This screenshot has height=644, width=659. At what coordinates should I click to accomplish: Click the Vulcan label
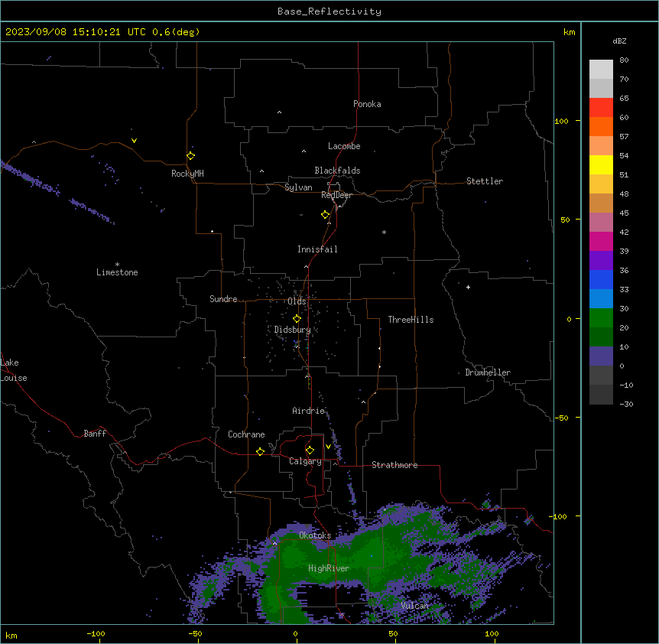point(415,606)
